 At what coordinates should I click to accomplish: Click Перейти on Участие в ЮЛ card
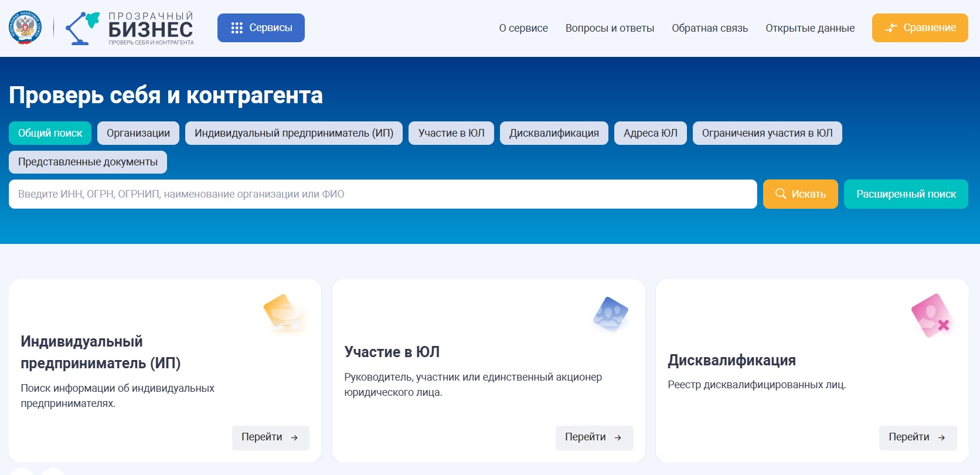pyautogui.click(x=594, y=437)
